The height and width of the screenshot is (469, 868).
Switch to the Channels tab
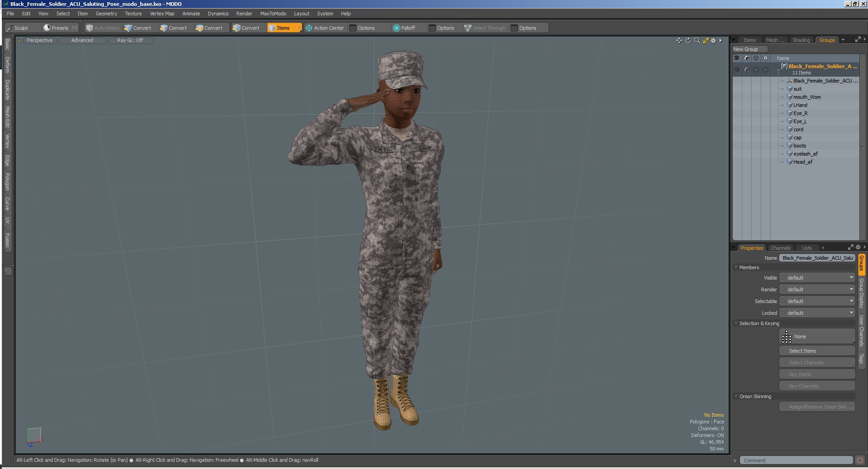pos(780,248)
